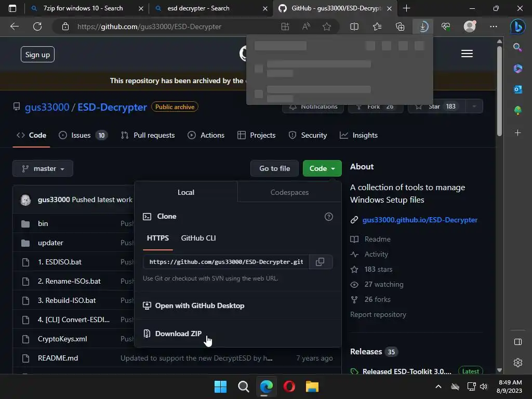This screenshot has height=399, width=532.
Task: Open the Activity link in About
Action: 376,254
